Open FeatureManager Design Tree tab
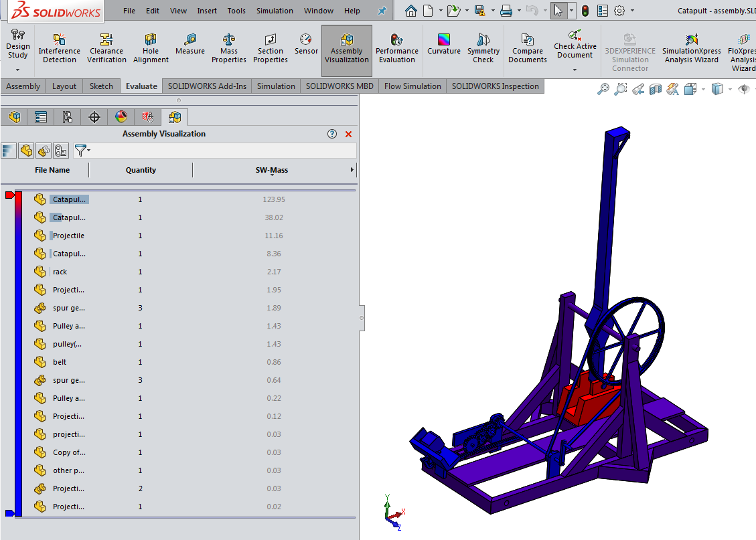 [15, 117]
